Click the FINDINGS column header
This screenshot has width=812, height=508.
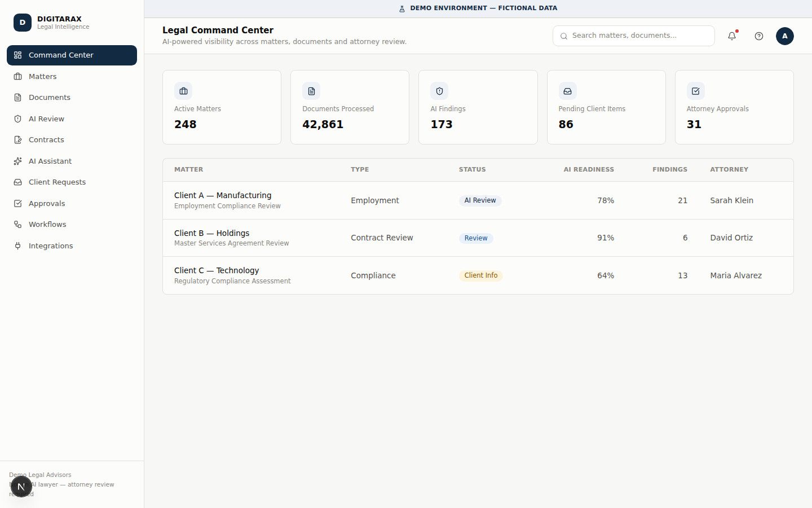tap(670, 169)
